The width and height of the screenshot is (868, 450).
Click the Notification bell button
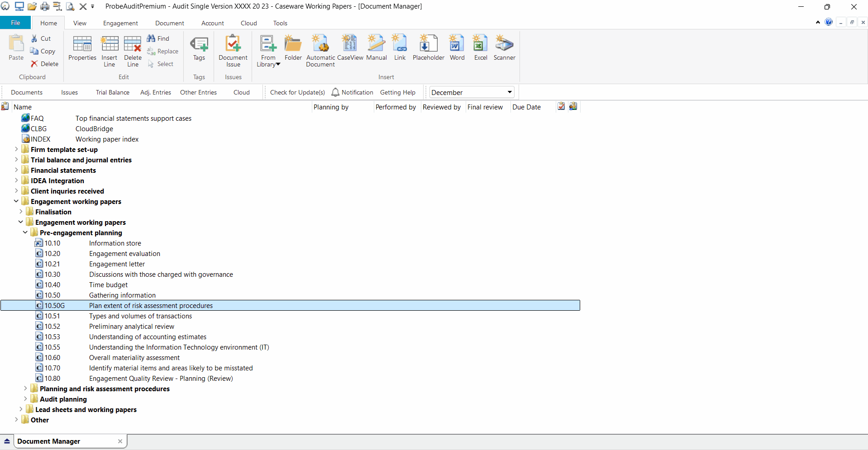coord(335,92)
